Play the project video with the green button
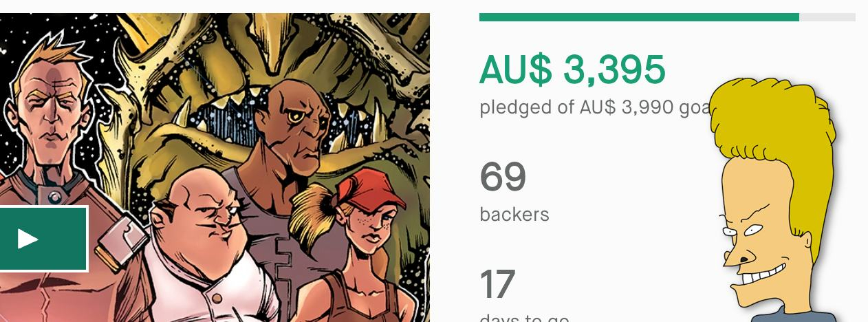Image resolution: width=868 pixels, height=322 pixels. 43,238
